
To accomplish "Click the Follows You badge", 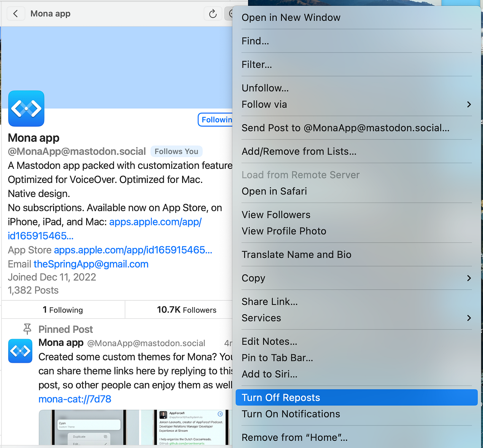I will (176, 151).
